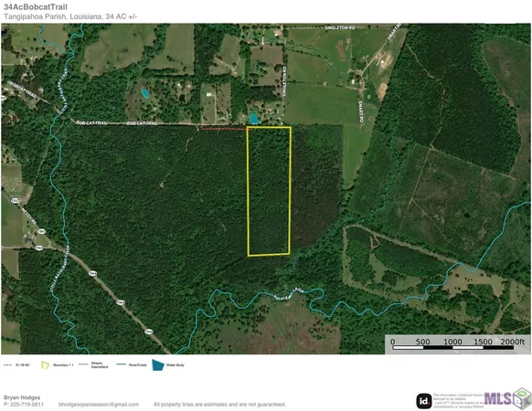Click the red dashed R/W legend line symbol
This screenshot has height=411, width=532.
click(7, 365)
